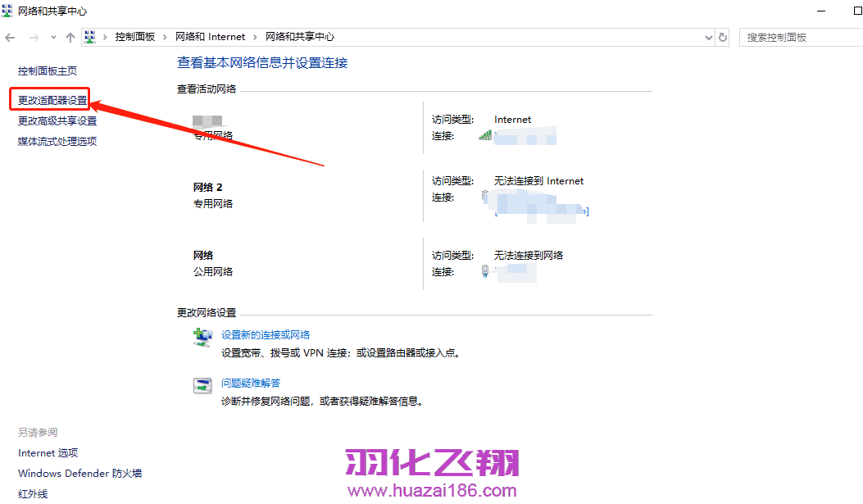
Task: Minimize the 网络和共享中心 window
Action: pyautogui.click(x=821, y=11)
